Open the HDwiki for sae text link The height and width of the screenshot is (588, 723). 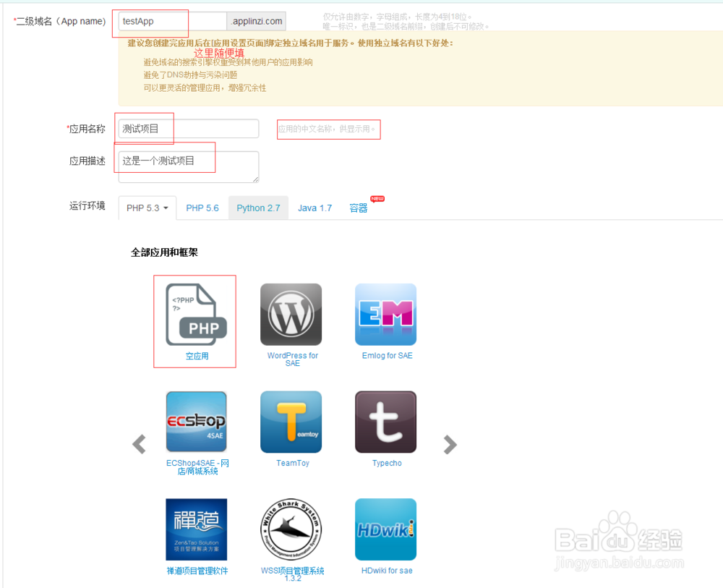[x=387, y=571]
